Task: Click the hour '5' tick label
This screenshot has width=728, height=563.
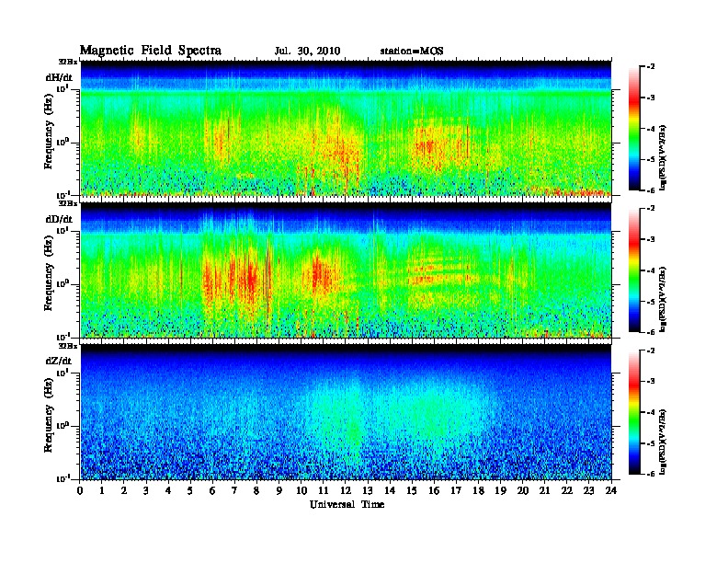Action: tap(190, 490)
